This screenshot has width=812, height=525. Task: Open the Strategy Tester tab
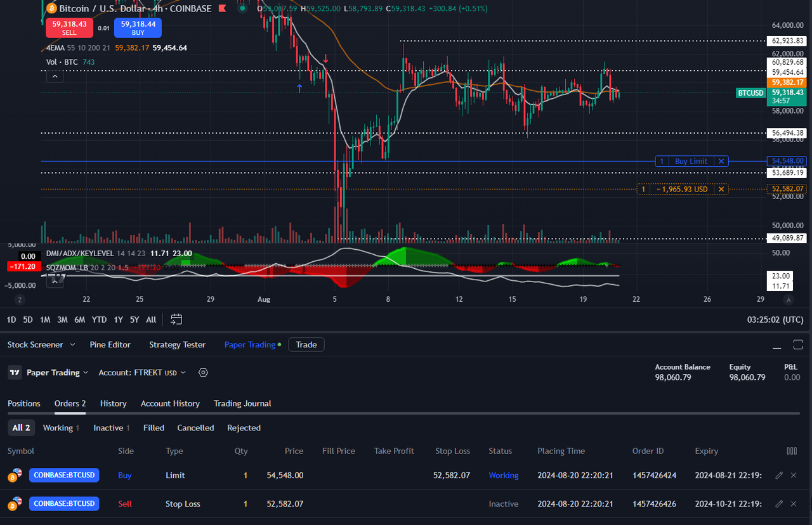point(177,345)
